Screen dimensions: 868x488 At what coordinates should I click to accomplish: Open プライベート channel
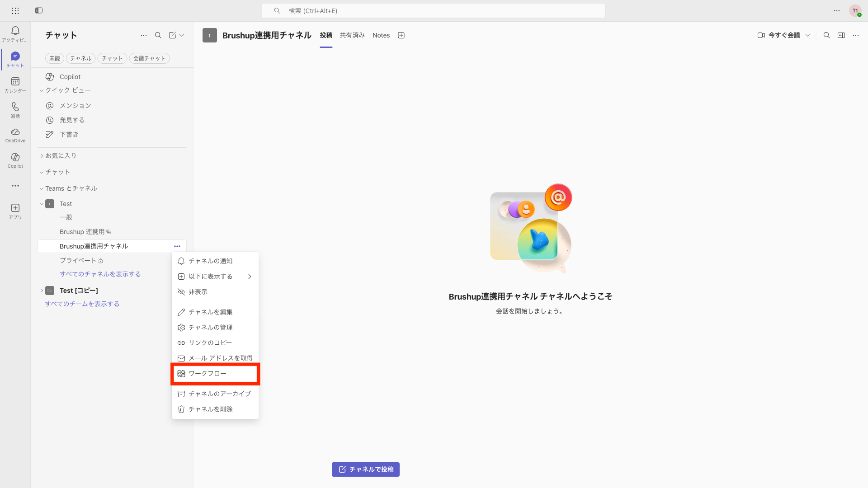coord(112,261)
